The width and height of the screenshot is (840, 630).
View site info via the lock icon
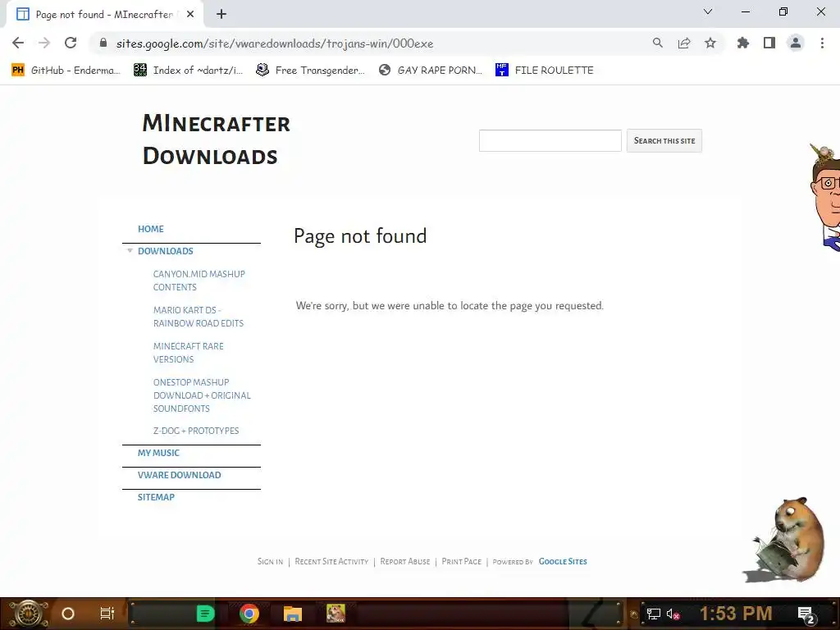pos(103,43)
